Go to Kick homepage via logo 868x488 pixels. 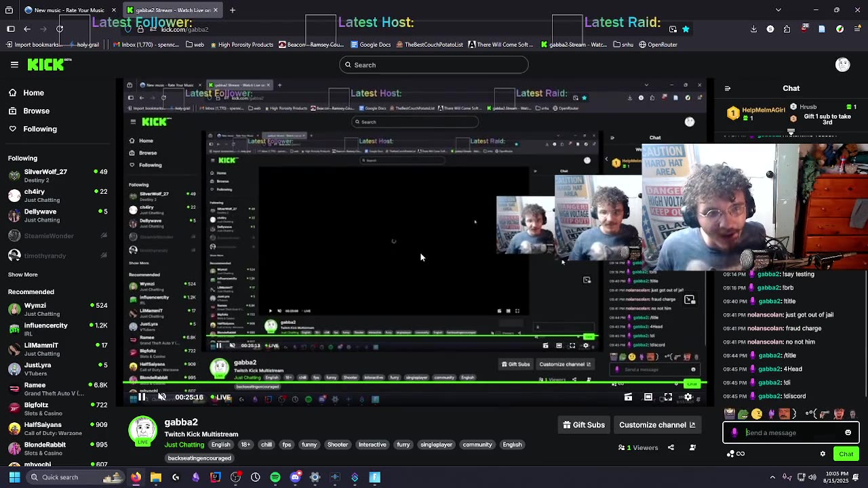pos(50,64)
